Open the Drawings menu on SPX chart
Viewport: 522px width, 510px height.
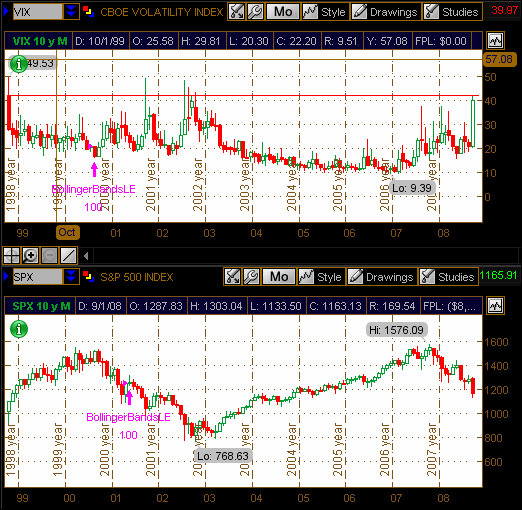click(x=382, y=276)
